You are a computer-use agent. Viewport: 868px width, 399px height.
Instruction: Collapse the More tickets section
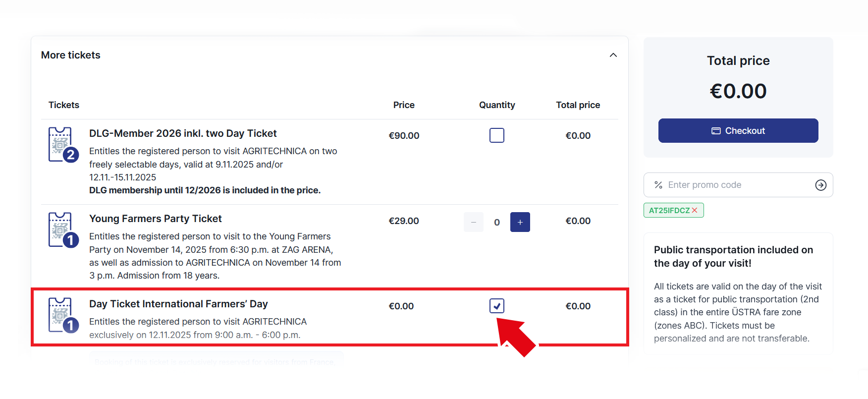613,55
